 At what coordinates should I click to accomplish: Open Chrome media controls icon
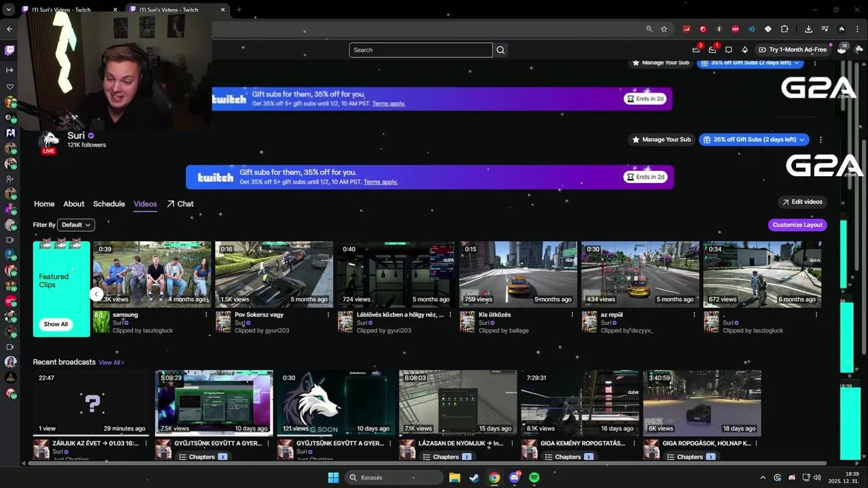[825, 29]
